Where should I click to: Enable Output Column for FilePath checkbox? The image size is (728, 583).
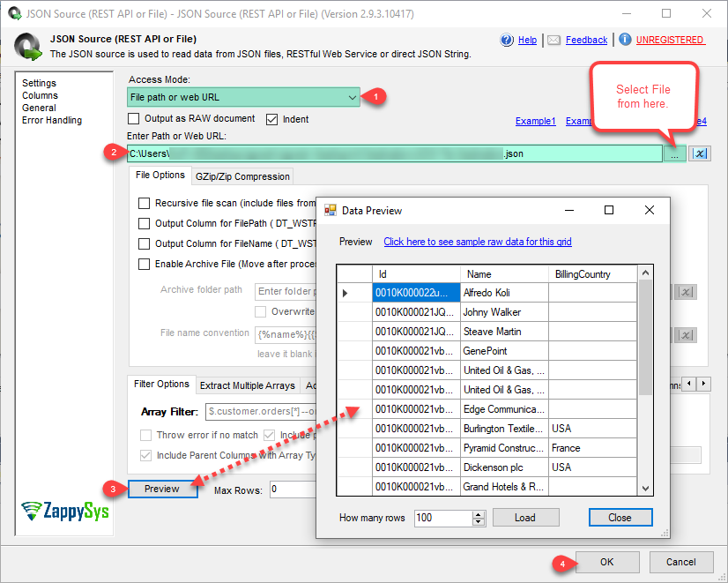coord(144,223)
